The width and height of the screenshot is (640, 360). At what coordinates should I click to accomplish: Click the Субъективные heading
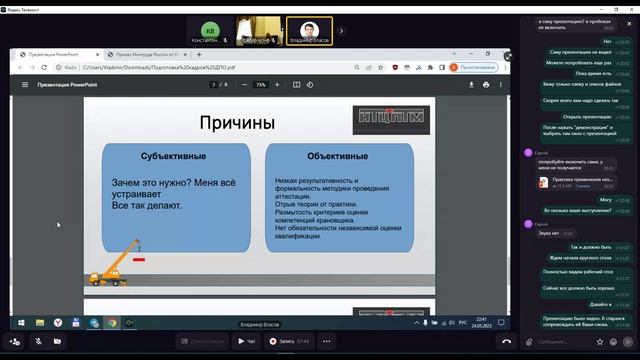point(173,156)
